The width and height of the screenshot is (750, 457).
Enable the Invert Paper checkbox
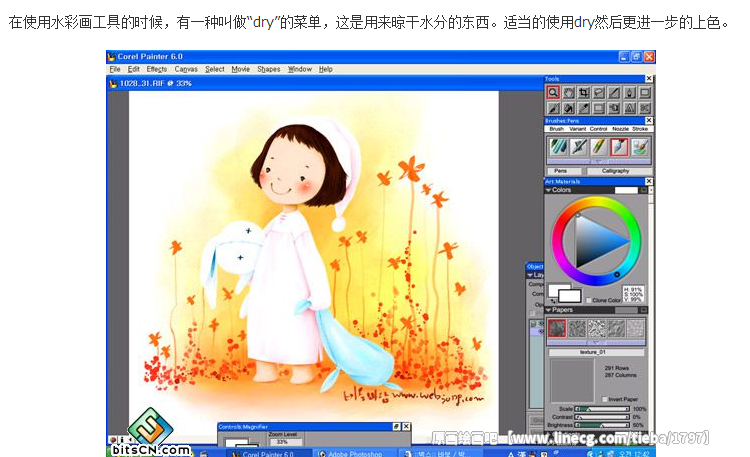[x=605, y=399]
